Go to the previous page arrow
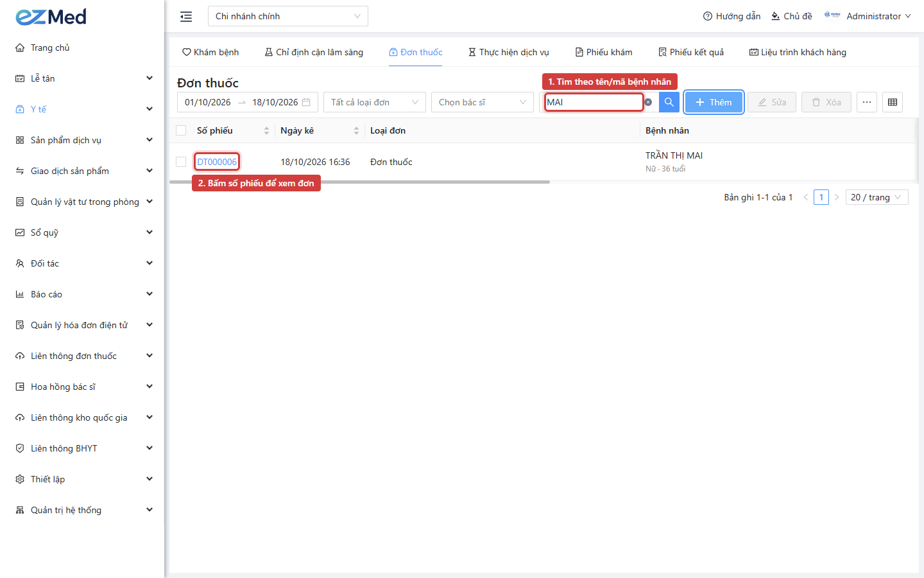This screenshot has height=578, width=924. [806, 197]
